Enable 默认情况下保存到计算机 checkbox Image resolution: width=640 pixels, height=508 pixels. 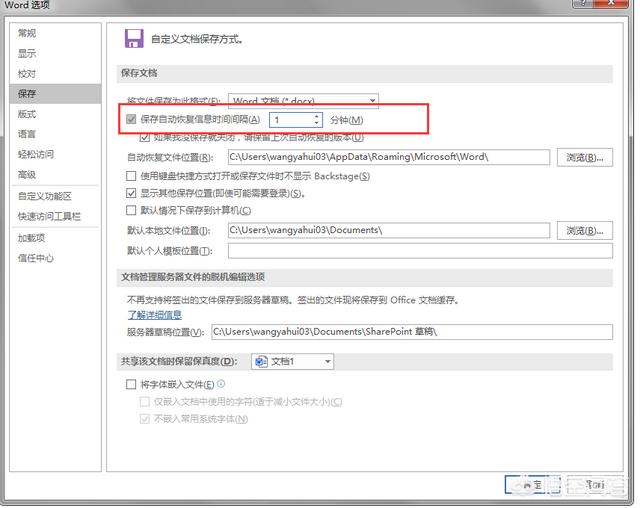131,210
